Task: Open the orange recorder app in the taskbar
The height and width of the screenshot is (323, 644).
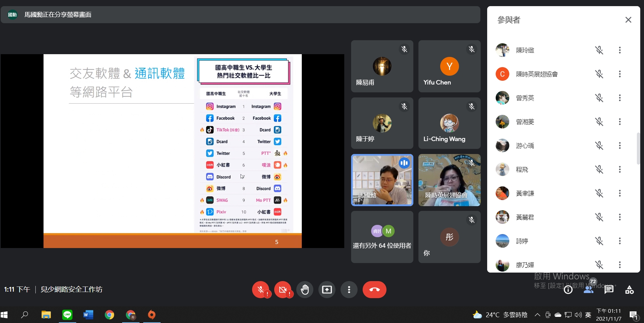Action: point(152,315)
